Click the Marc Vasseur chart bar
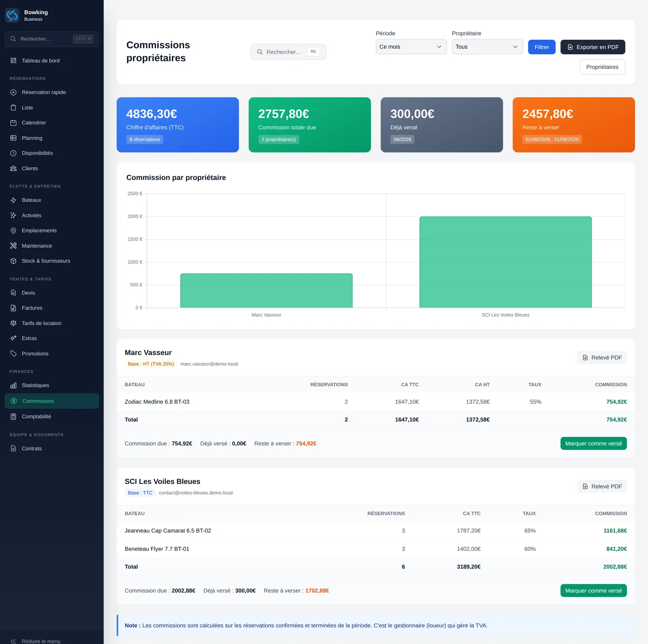Image resolution: width=648 pixels, height=644 pixels. click(266, 291)
